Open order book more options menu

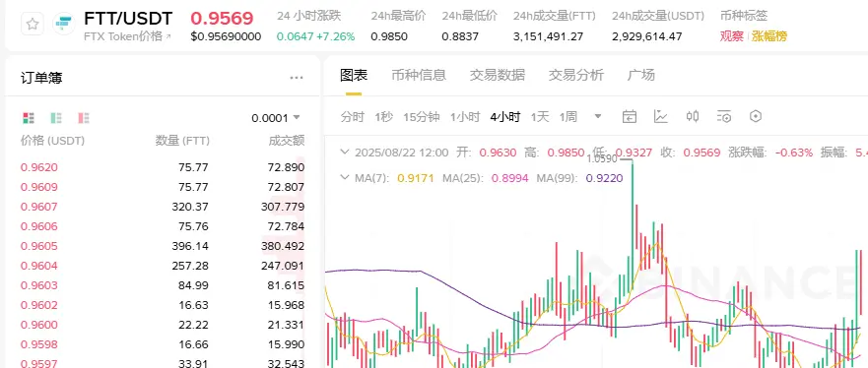point(297,78)
